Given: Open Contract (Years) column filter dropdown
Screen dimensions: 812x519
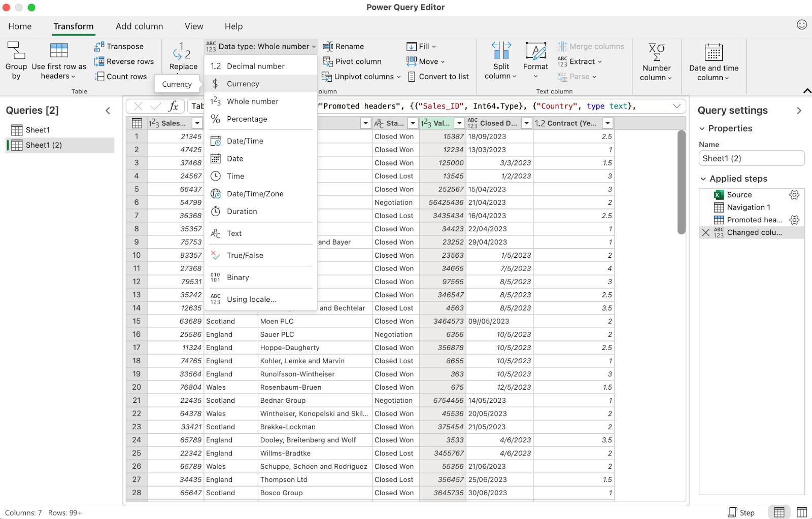Looking at the screenshot, I should [x=607, y=123].
